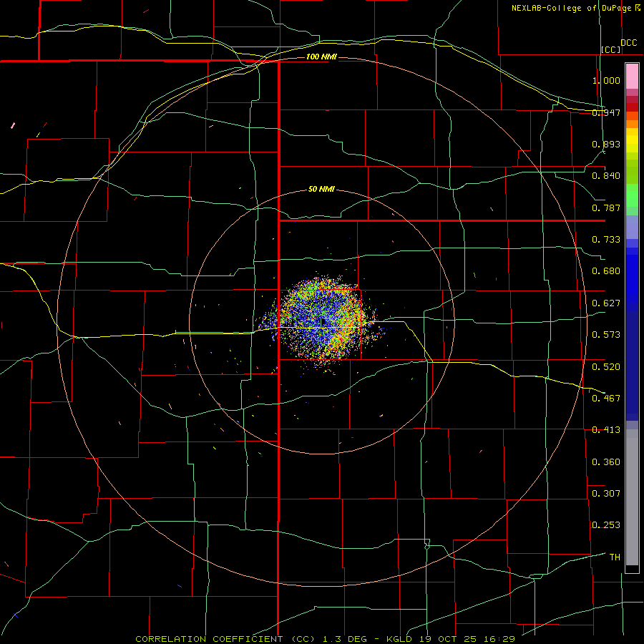This screenshot has width=644, height=644.
Task: Select the 0.307 legend value
Action: click(606, 493)
